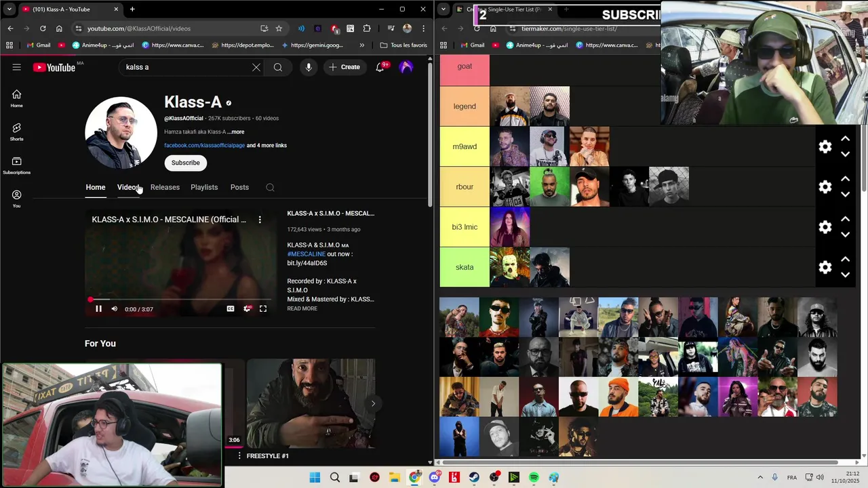Open settings gear for the m9awd tier

[x=825, y=147]
